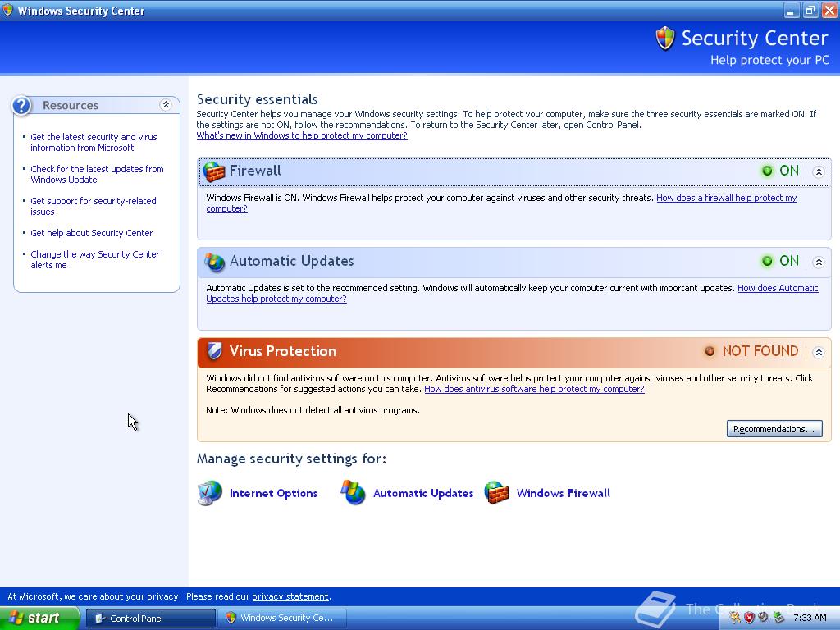Click the Virus Protection title text
Viewport: 840px width, 630px height.
click(x=282, y=351)
